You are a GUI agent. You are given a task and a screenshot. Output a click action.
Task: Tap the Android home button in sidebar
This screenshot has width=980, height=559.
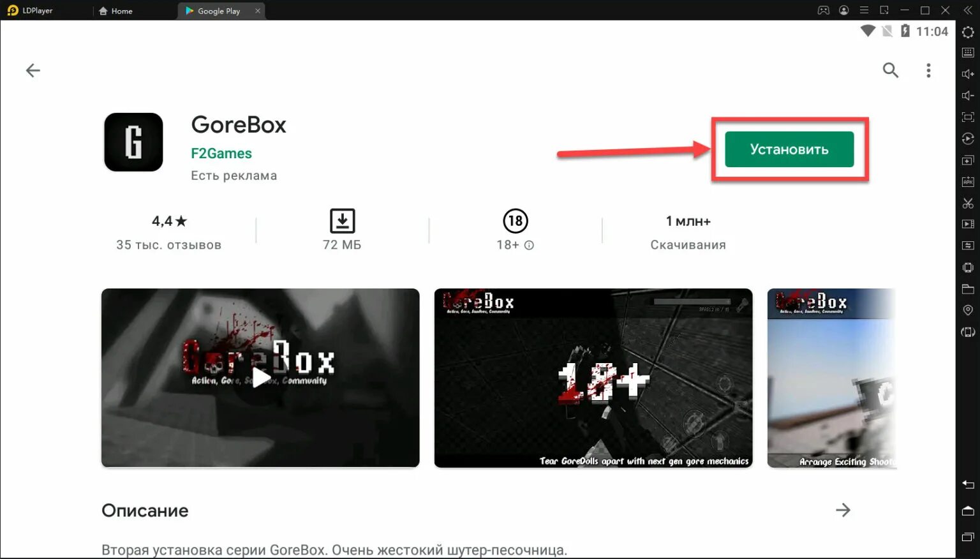point(968,511)
